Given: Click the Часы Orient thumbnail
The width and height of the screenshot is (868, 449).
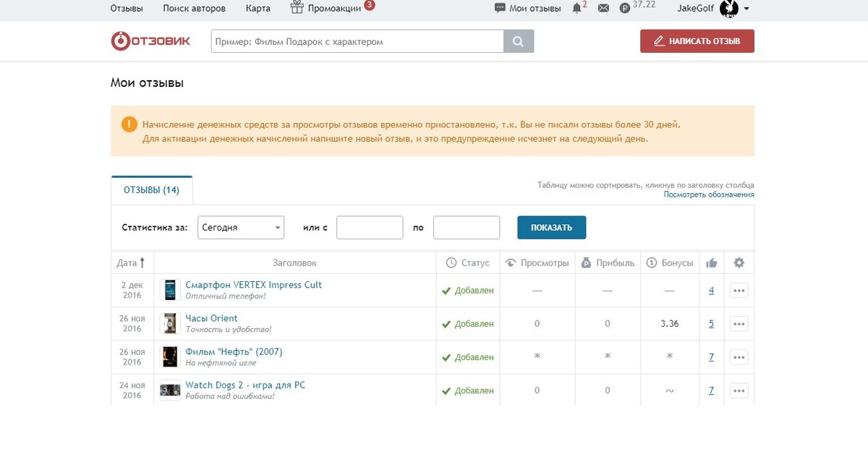Looking at the screenshot, I should coord(170,323).
